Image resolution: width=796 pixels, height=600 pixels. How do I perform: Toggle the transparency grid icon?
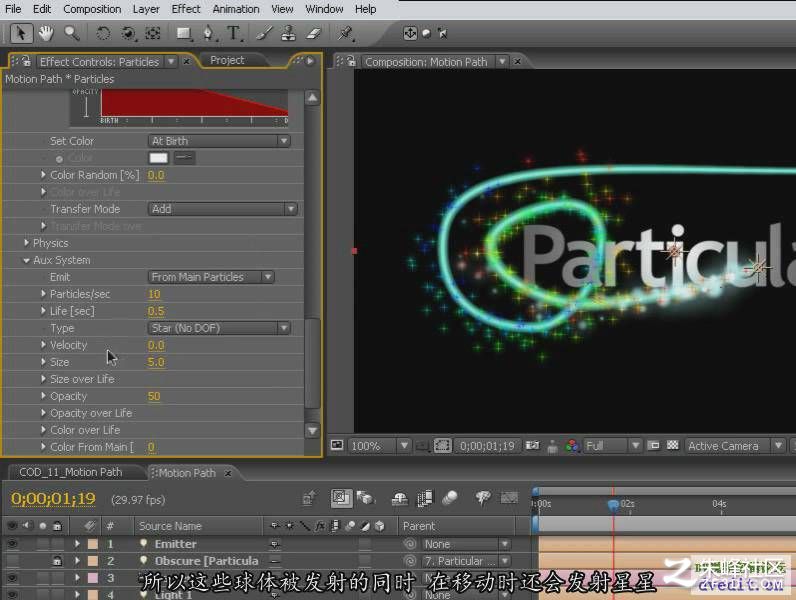coord(673,445)
